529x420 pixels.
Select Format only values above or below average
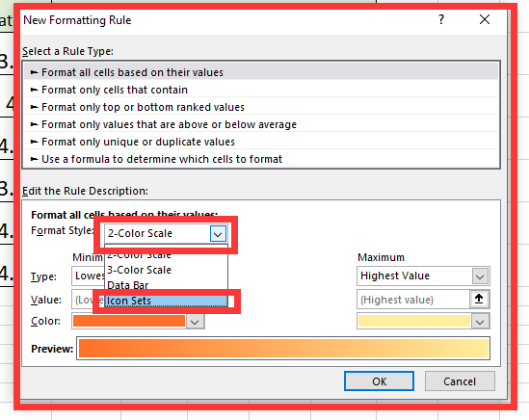261,124
